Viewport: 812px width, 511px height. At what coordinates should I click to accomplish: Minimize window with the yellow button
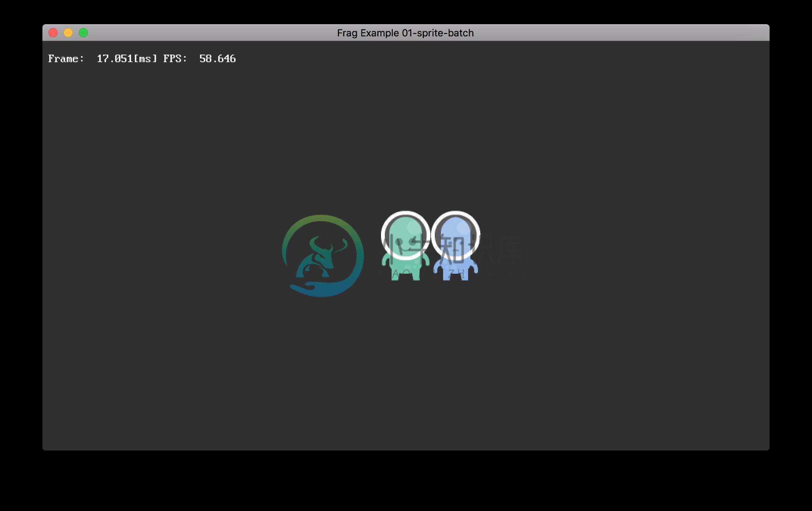68,33
